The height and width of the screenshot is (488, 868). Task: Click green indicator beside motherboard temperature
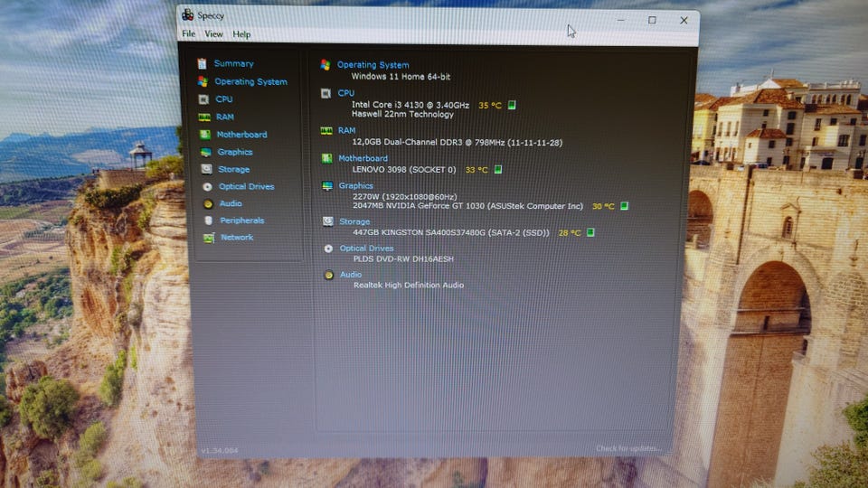[x=497, y=169]
